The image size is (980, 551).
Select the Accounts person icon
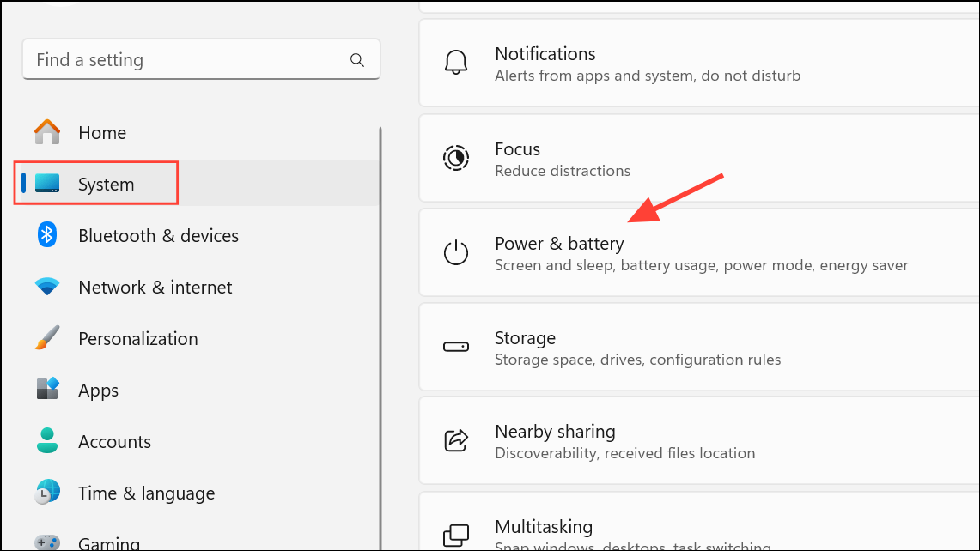pos(46,441)
